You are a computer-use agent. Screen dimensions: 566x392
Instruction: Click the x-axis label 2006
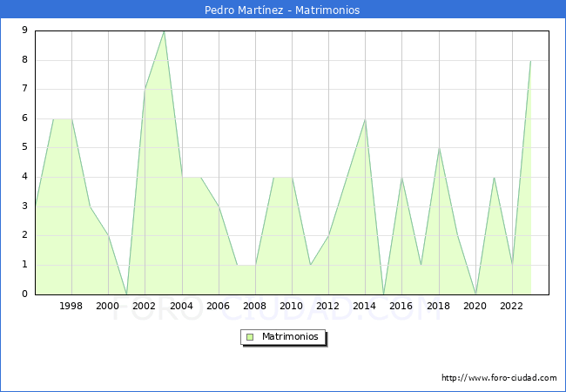tap(218, 306)
